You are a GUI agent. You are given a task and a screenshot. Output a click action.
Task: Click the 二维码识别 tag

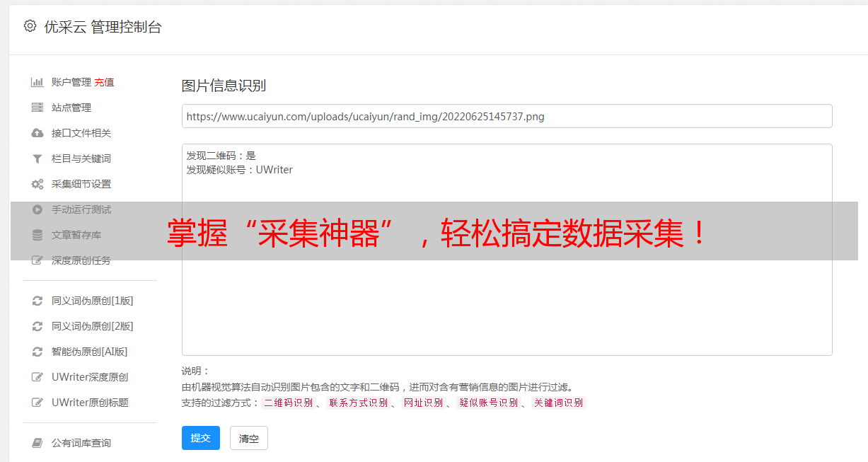[288, 403]
